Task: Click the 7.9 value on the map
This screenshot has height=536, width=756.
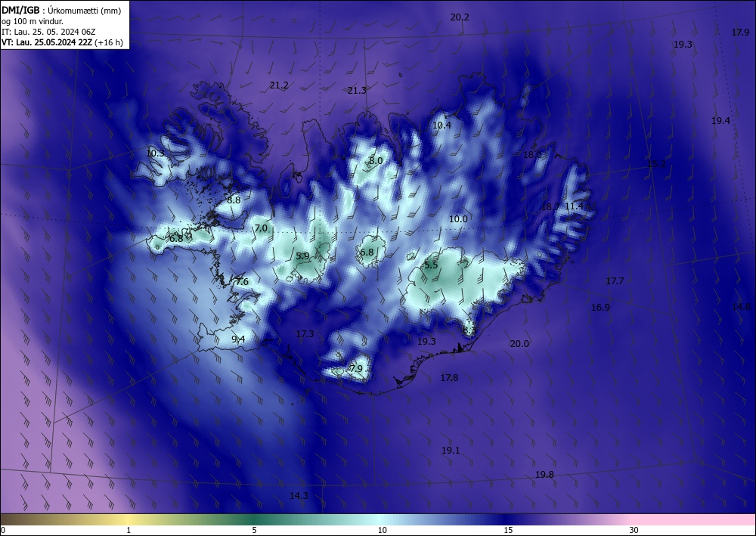Action: (356, 369)
